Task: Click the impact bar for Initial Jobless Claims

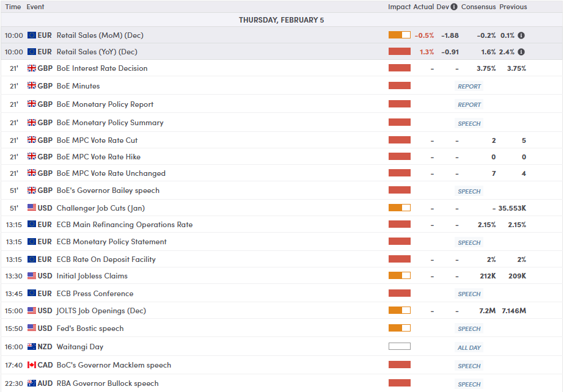Action: (x=399, y=275)
